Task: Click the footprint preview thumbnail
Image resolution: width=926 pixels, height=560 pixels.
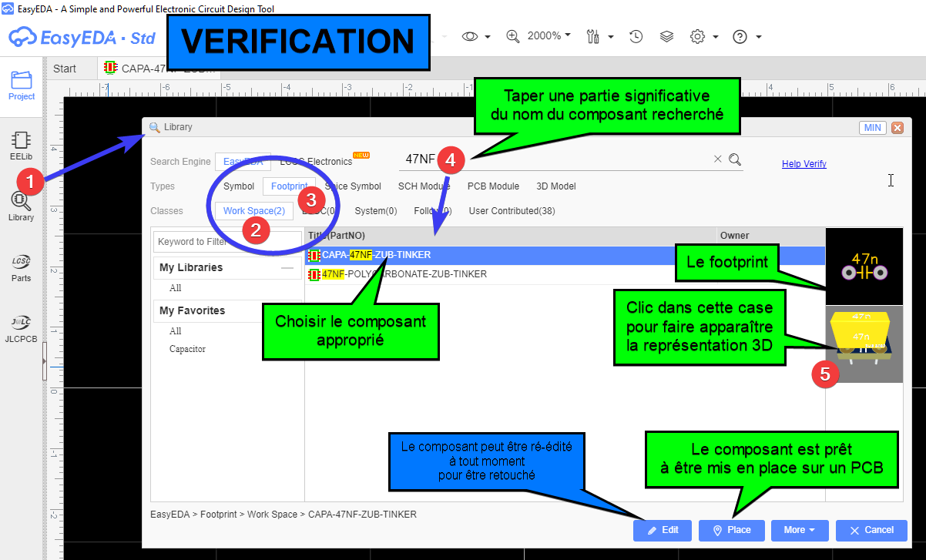Action: pos(864,267)
